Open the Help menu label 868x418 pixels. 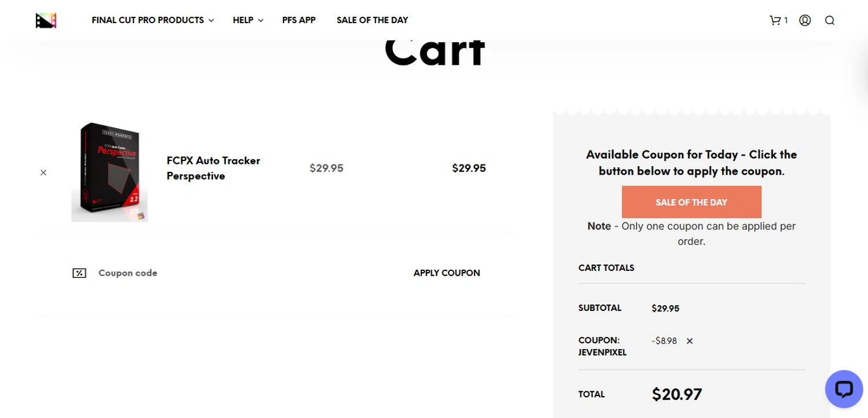[243, 20]
